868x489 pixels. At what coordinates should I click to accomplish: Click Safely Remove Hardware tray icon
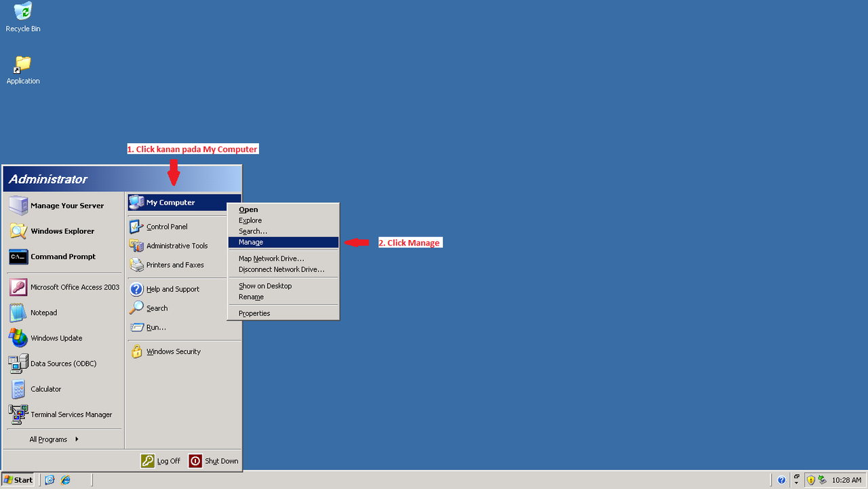[x=823, y=480]
